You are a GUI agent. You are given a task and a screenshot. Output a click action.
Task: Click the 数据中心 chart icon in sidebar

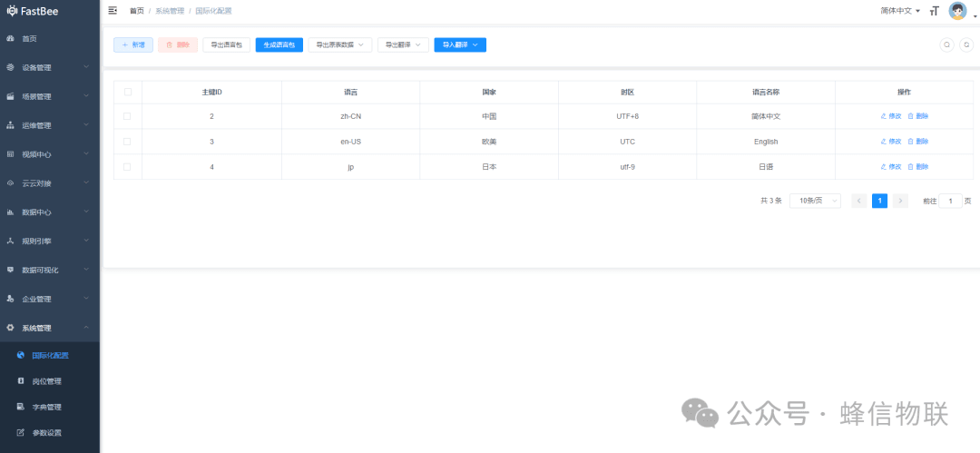tap(10, 212)
